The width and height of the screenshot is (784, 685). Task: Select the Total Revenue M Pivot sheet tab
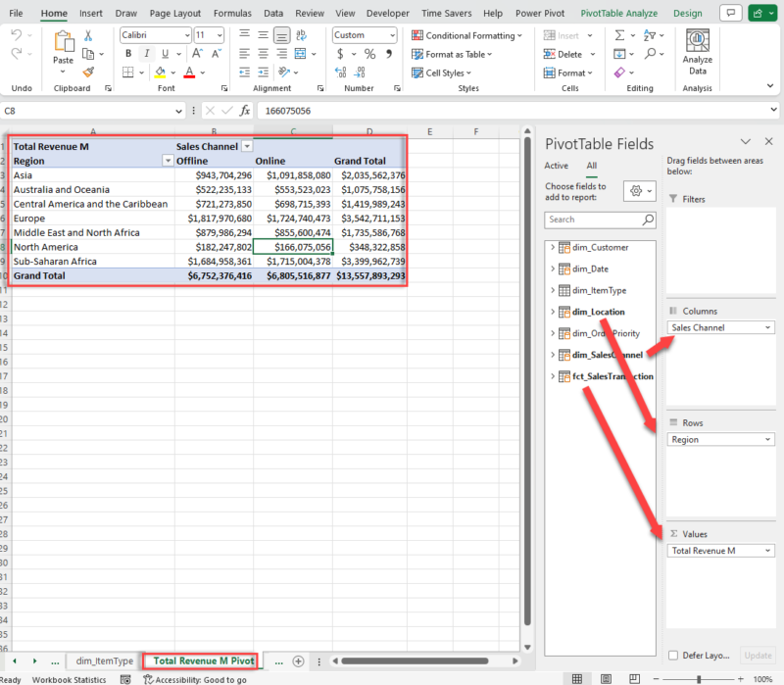tap(200, 661)
